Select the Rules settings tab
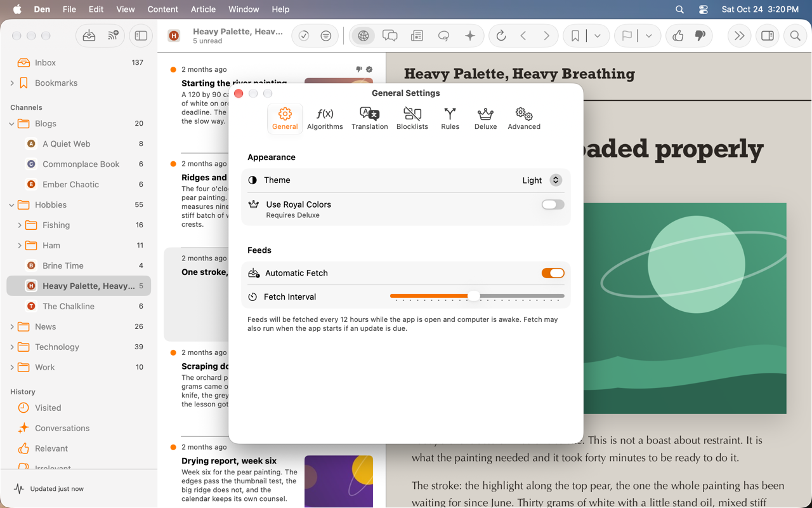 tap(450, 119)
